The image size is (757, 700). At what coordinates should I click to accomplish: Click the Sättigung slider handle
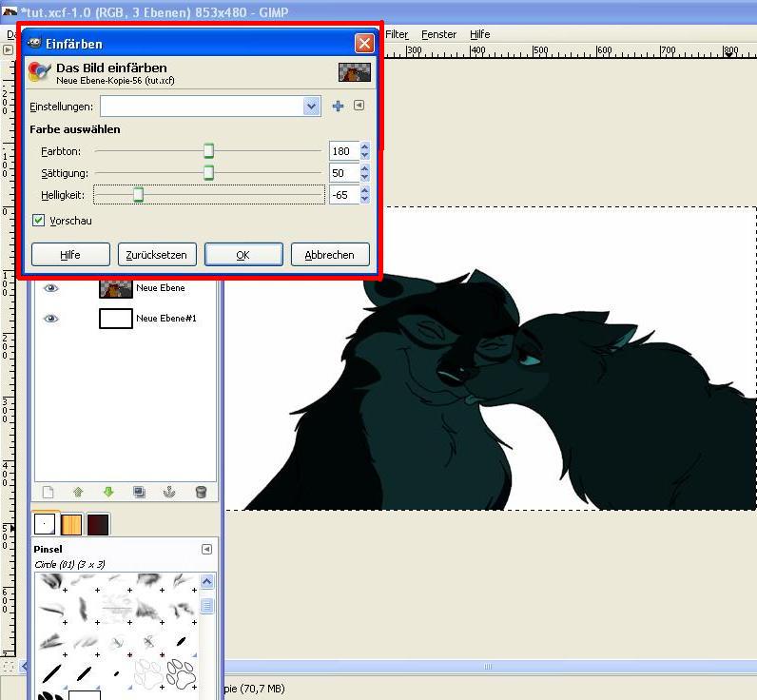208,172
